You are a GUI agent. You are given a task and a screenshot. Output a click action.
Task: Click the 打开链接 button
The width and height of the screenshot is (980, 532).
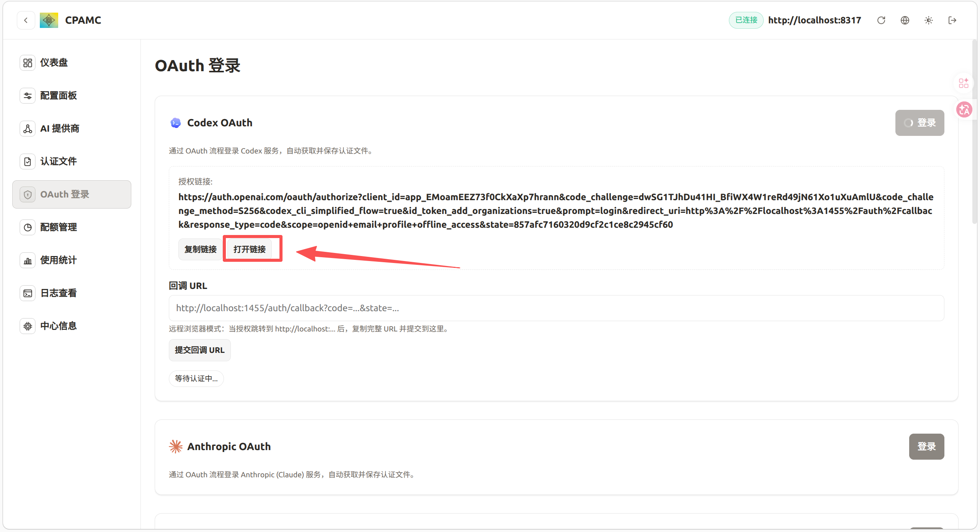pos(250,249)
